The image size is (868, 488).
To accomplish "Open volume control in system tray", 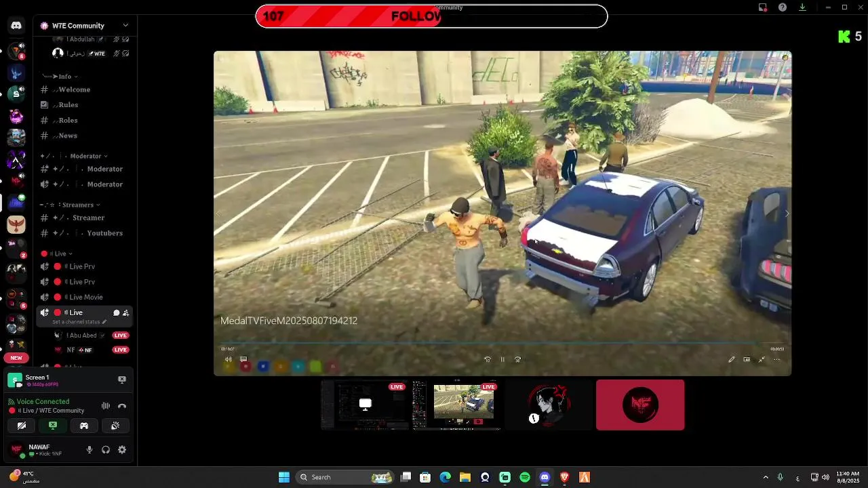I will [826, 477].
